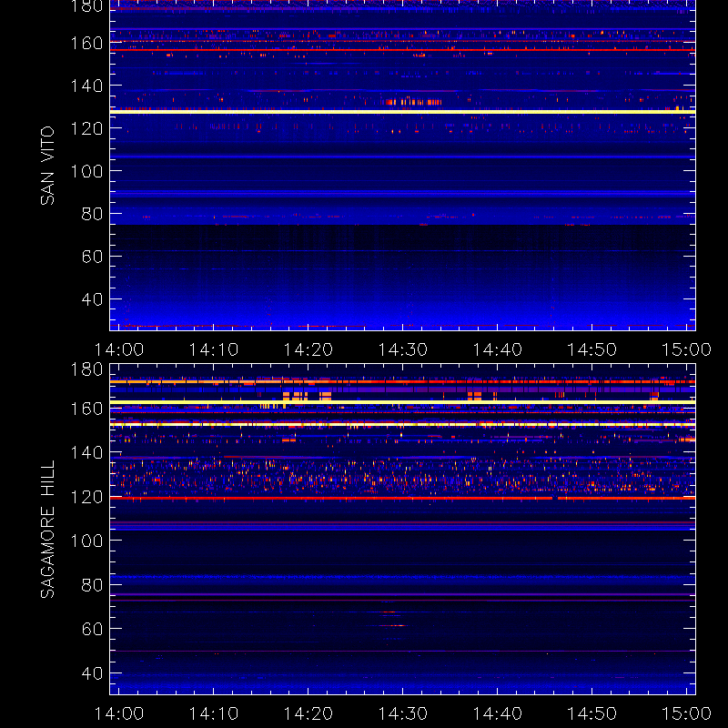The width and height of the screenshot is (728, 728).
Task: Click the red horizontal band at 120 in Sagamore Hill
Action: coord(402,498)
